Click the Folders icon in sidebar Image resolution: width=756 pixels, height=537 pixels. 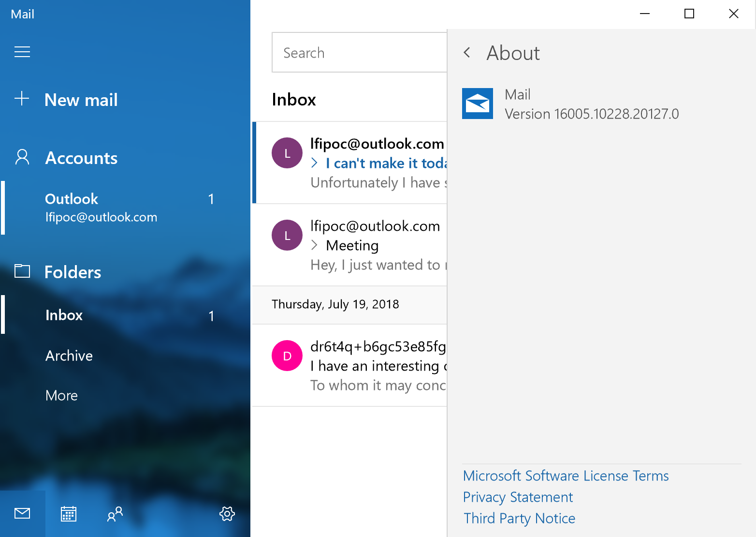click(x=22, y=271)
